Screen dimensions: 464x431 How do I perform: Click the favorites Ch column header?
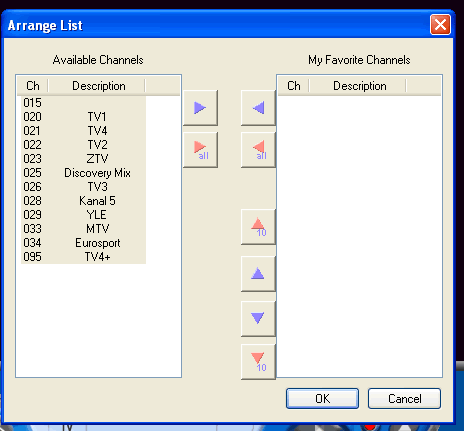click(x=294, y=86)
